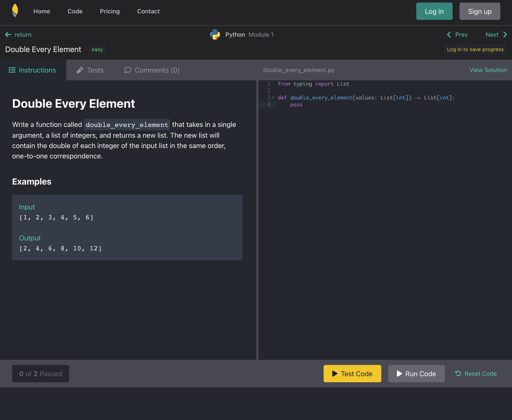Click the from typing import List line
512x420 pixels.
(313, 84)
